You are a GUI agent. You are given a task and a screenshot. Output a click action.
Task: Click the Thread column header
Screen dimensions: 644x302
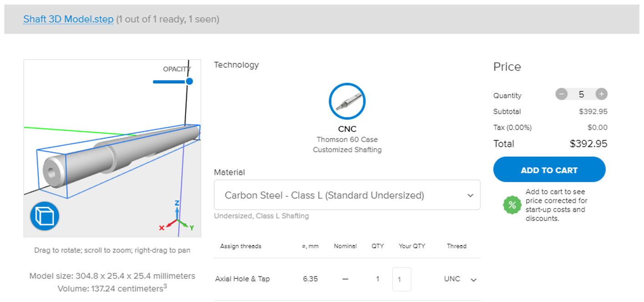click(x=456, y=246)
